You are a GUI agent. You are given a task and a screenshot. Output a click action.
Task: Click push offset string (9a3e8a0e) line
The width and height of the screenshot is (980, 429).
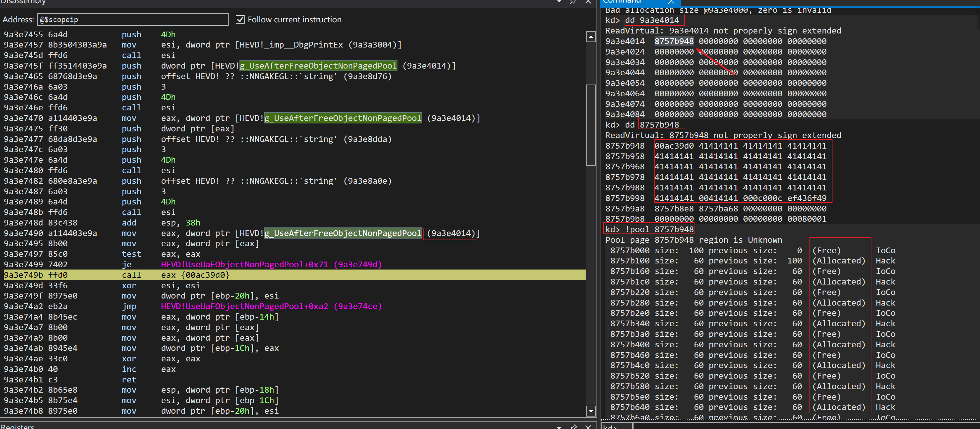[198, 181]
